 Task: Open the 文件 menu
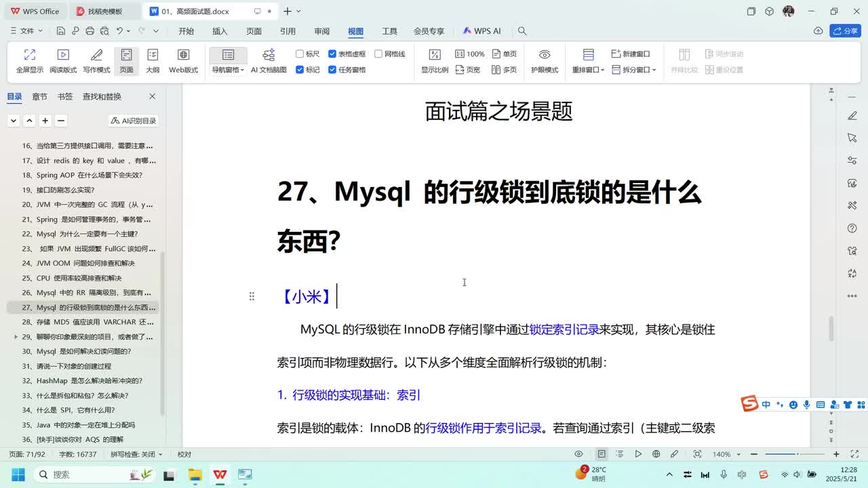[27, 31]
